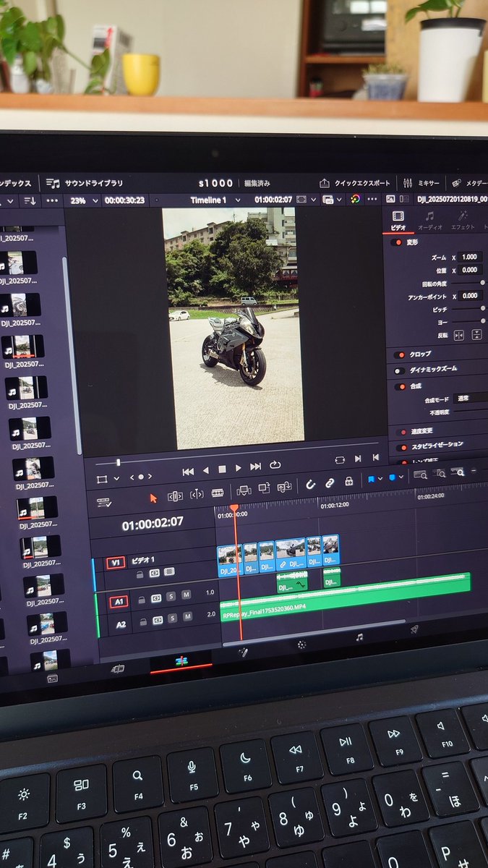
Task: Open the Timeline 1 name dropdown
Action: click(213, 200)
